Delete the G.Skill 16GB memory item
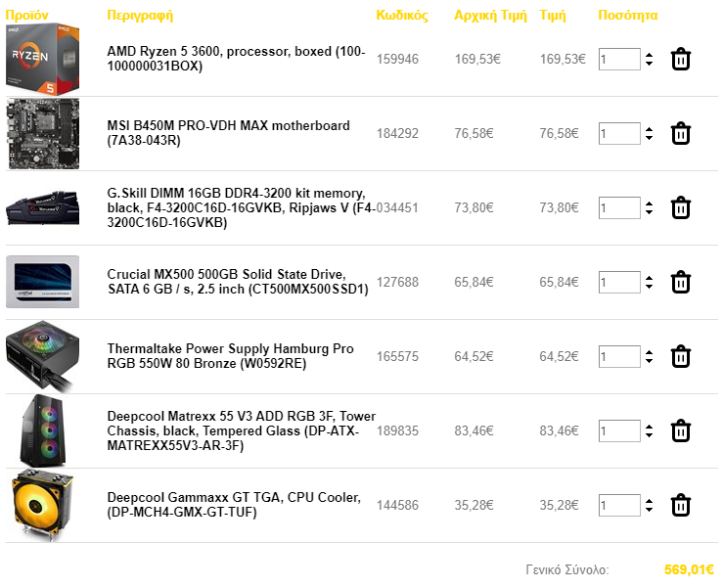Image resolution: width=723 pixels, height=588 pixels. pos(681,207)
